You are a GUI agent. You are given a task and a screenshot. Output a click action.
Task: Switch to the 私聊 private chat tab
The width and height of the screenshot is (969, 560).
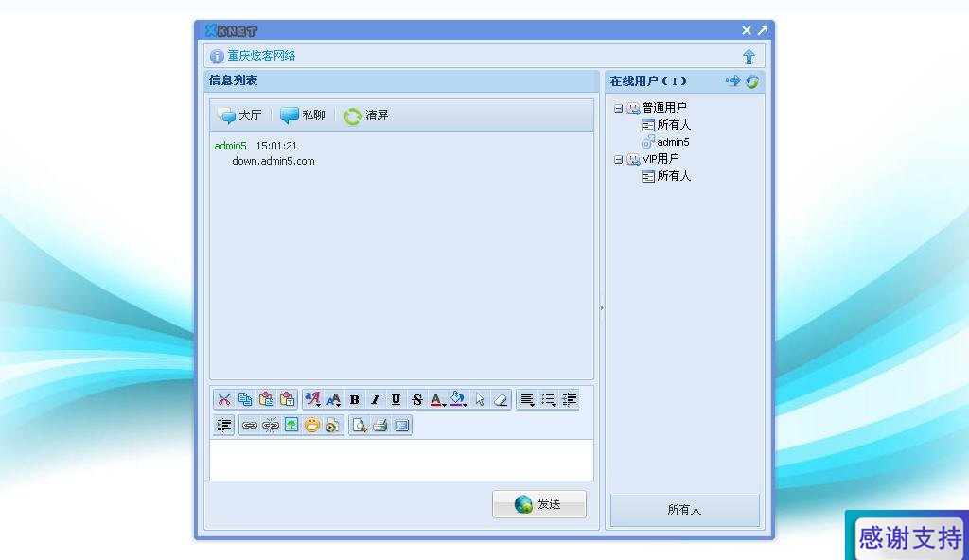tap(303, 115)
